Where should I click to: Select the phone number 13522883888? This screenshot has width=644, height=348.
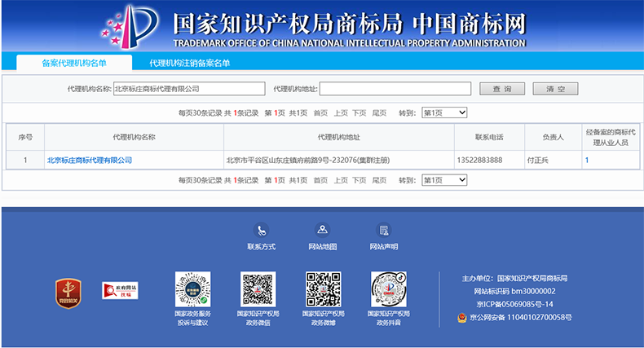479,160
